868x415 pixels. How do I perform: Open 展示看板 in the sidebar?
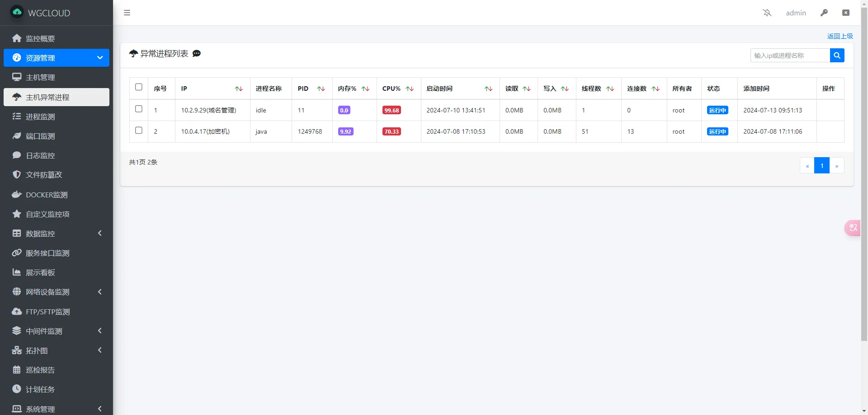pyautogui.click(x=57, y=272)
